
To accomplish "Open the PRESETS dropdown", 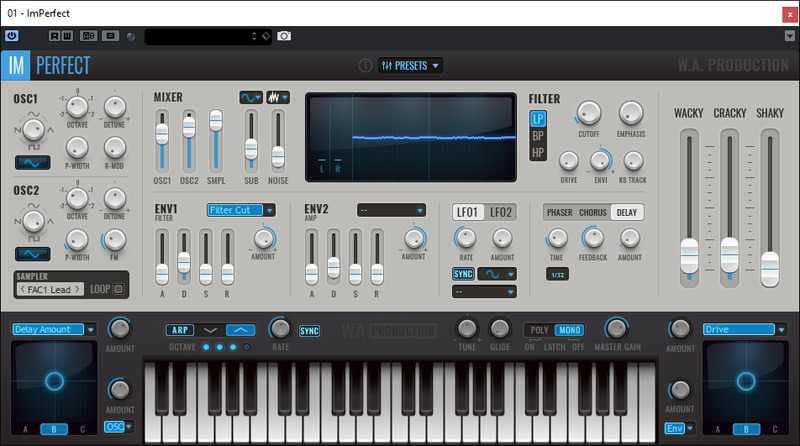I will [411, 66].
